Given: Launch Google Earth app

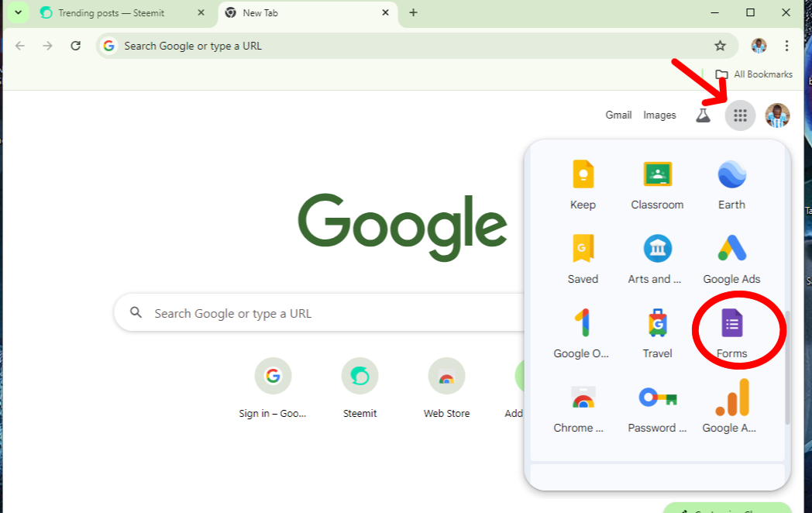Looking at the screenshot, I should tap(731, 184).
